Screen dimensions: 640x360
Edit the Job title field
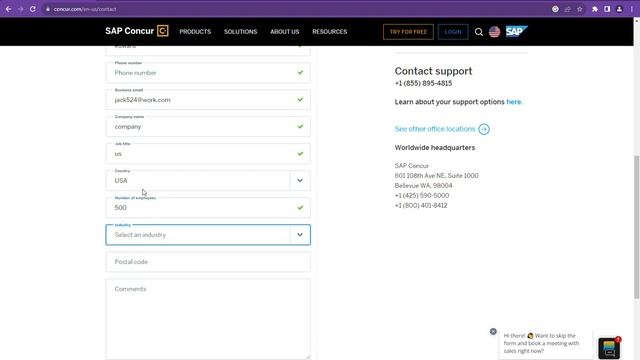coord(208,153)
